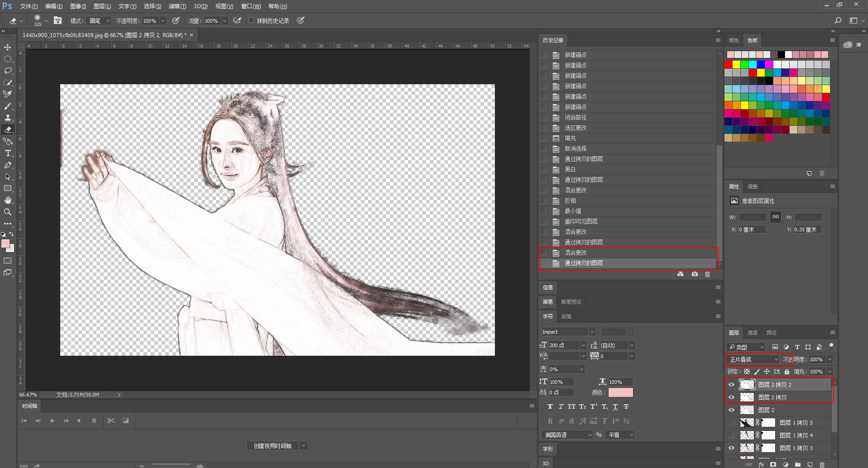Open layer 类型 filter dropdown
Image resolution: width=868 pixels, height=468 pixels.
(x=746, y=347)
